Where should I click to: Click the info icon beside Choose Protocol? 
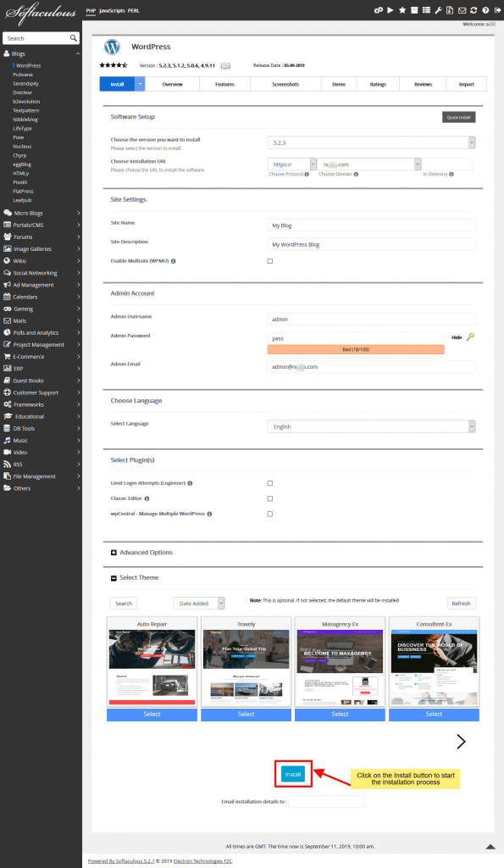point(307,175)
